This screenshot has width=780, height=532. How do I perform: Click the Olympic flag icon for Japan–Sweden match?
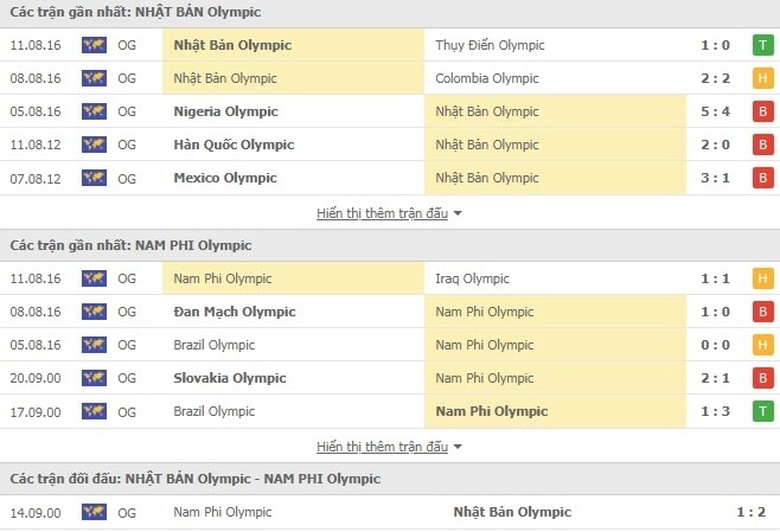click(94, 45)
